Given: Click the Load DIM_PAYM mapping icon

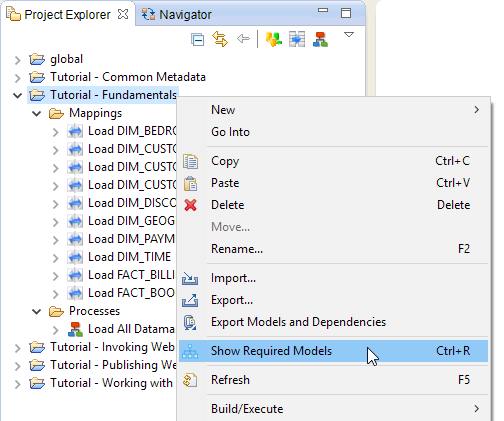Looking at the screenshot, I should 75,239.
